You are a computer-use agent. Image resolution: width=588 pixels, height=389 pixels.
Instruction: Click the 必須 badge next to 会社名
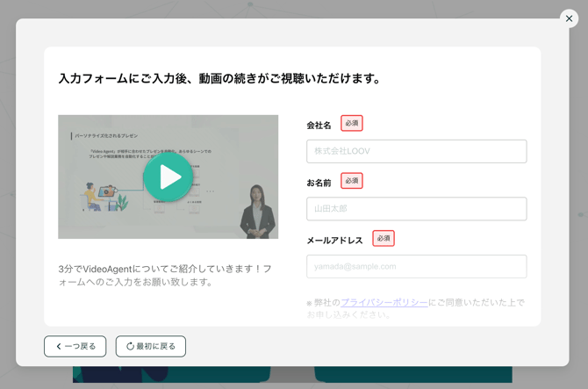[352, 123]
